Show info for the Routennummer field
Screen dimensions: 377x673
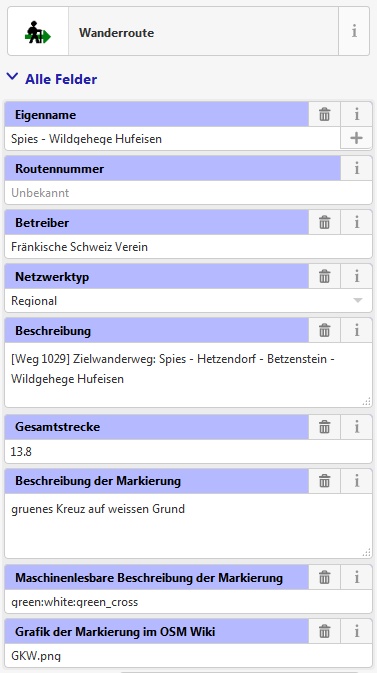(356, 169)
